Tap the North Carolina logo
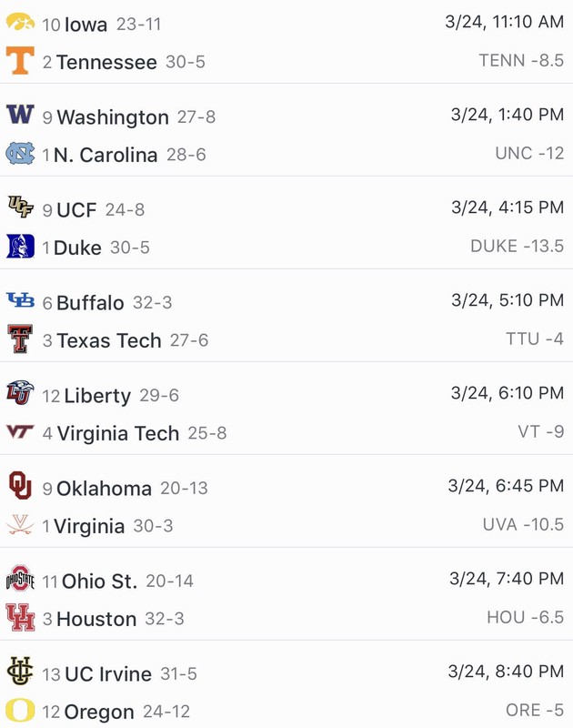 tap(20, 153)
